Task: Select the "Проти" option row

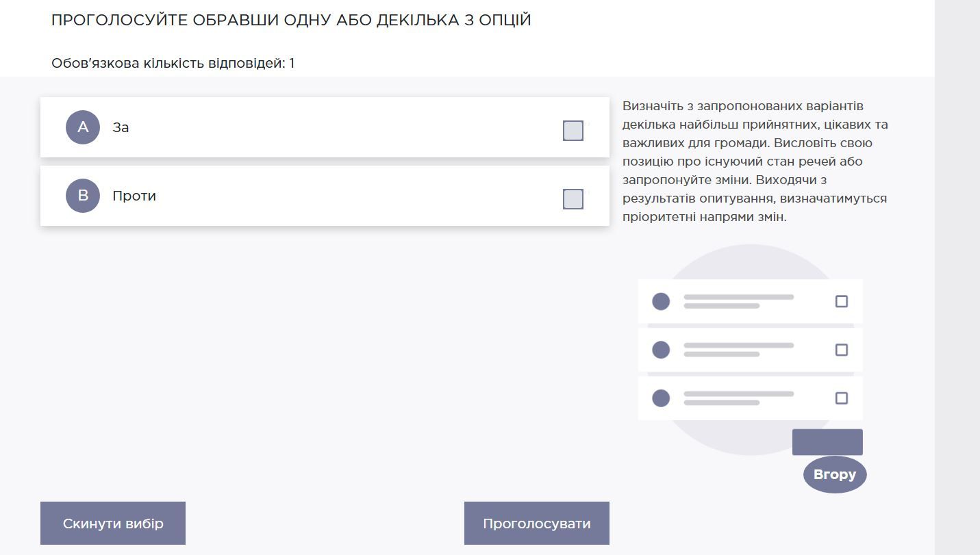Action: (325, 196)
